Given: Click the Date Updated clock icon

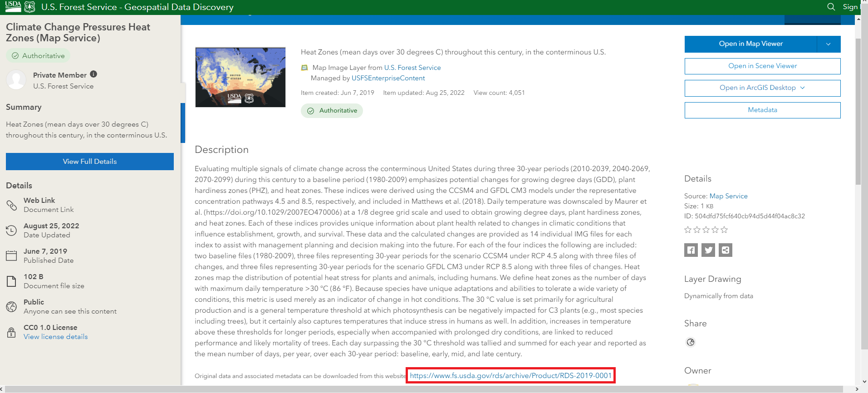Looking at the screenshot, I should pos(11,231).
